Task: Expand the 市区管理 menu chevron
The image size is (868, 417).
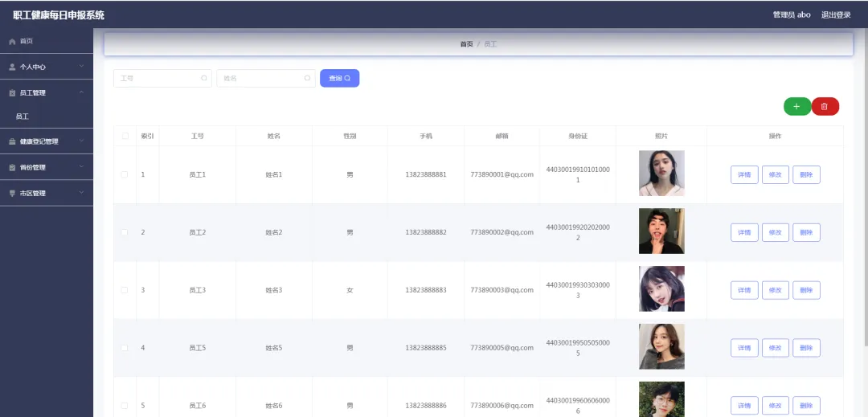Action: tap(81, 193)
